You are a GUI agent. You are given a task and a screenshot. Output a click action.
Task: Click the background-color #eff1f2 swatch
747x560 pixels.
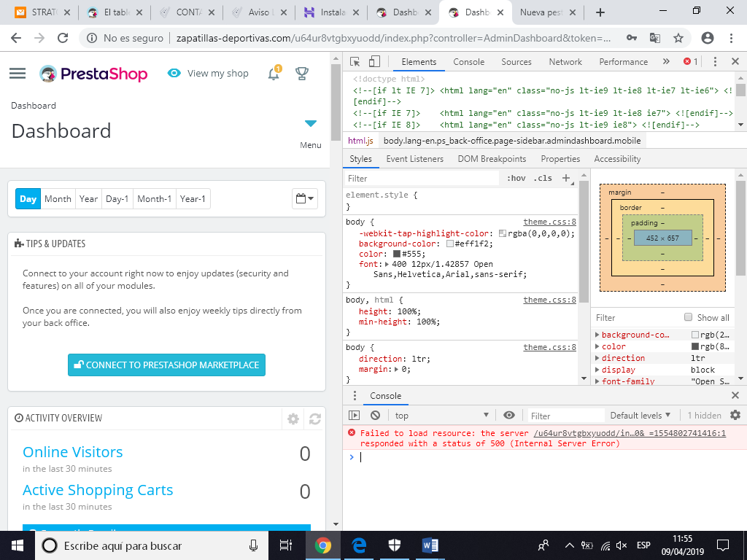450,244
